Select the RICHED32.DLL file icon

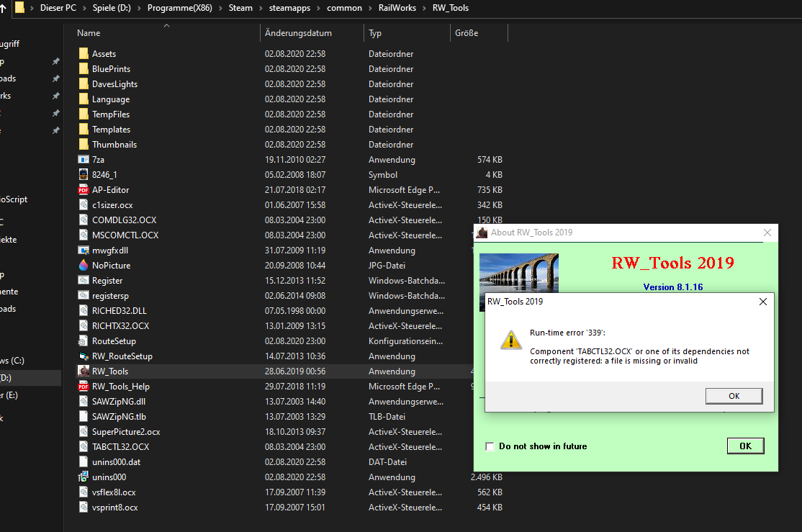[x=84, y=310]
